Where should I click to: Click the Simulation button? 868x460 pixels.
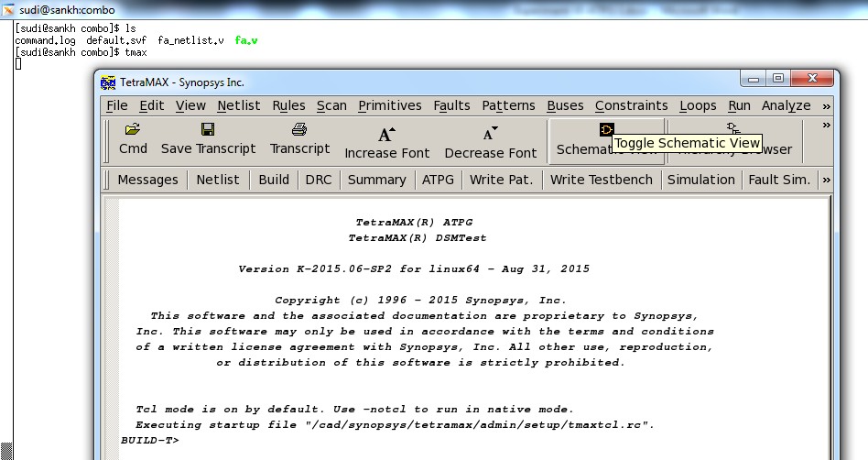[700, 180]
